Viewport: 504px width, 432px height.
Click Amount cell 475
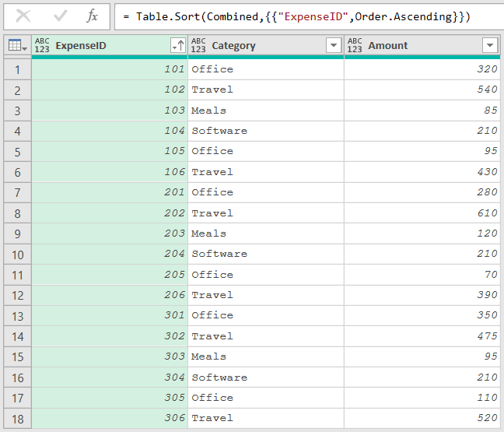coord(422,336)
